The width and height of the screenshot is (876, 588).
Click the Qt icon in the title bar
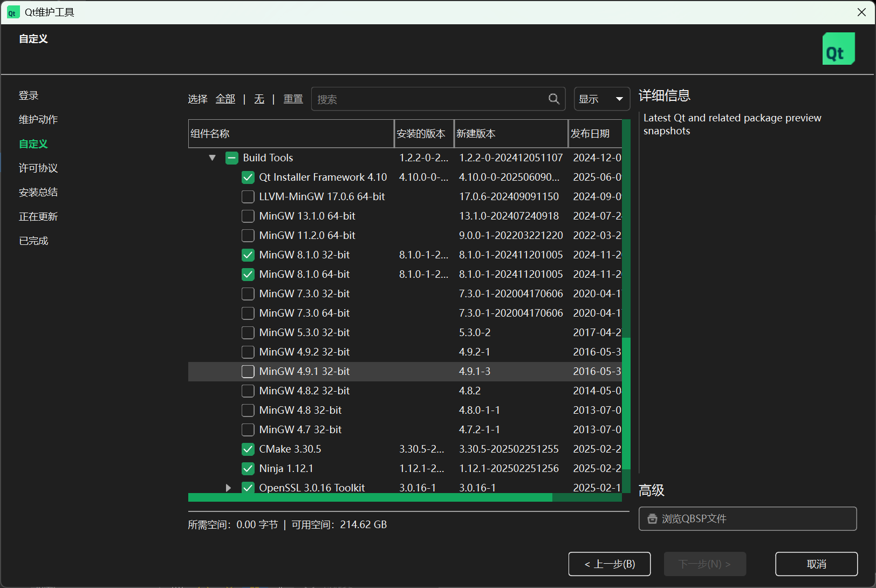(12, 12)
